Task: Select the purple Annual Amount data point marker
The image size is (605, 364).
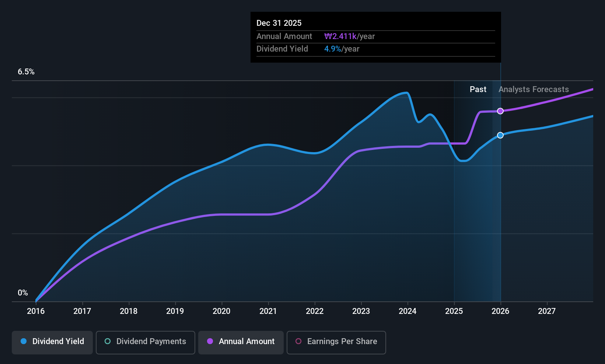Action: [500, 111]
